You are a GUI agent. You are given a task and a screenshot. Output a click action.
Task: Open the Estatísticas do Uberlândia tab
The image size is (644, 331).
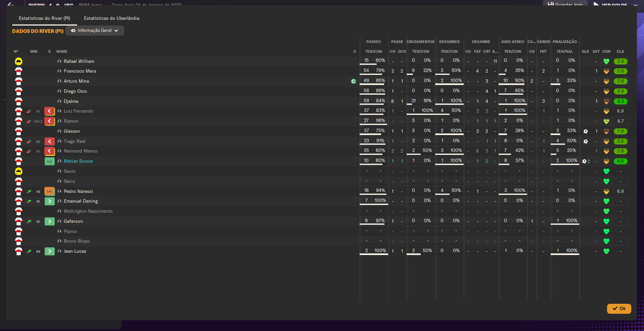click(x=111, y=18)
